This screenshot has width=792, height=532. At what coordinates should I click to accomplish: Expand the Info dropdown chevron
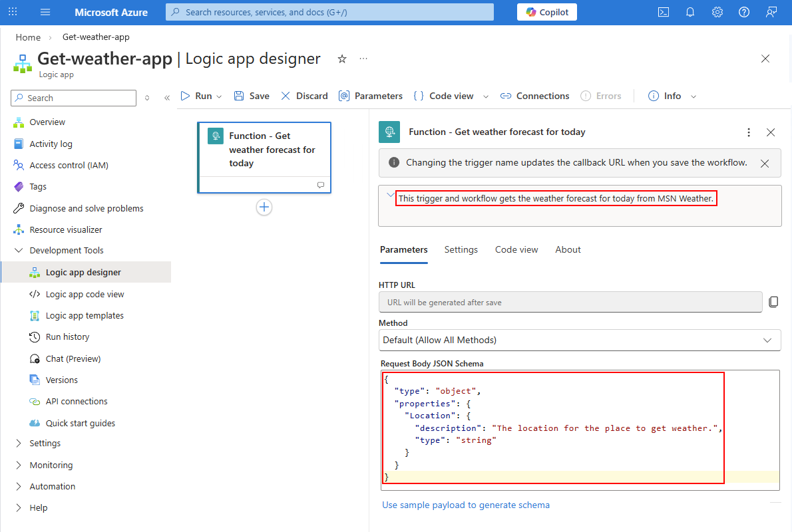click(693, 96)
